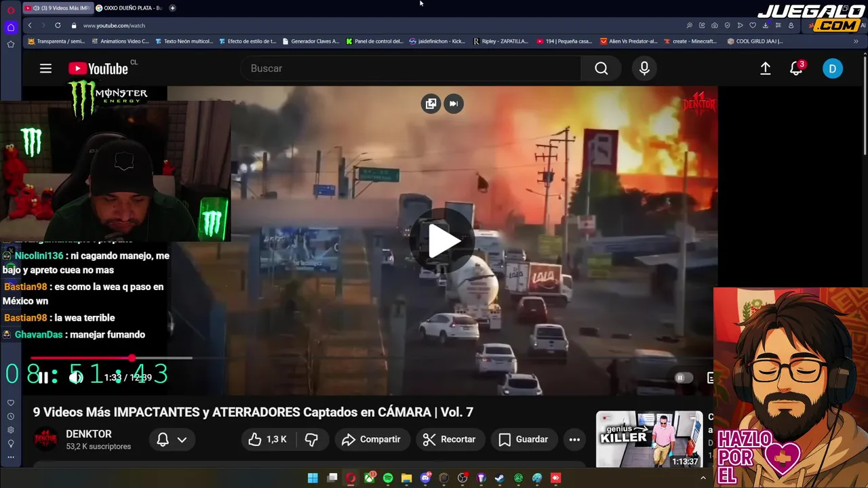Open the notifications bell with 3 alerts

796,68
